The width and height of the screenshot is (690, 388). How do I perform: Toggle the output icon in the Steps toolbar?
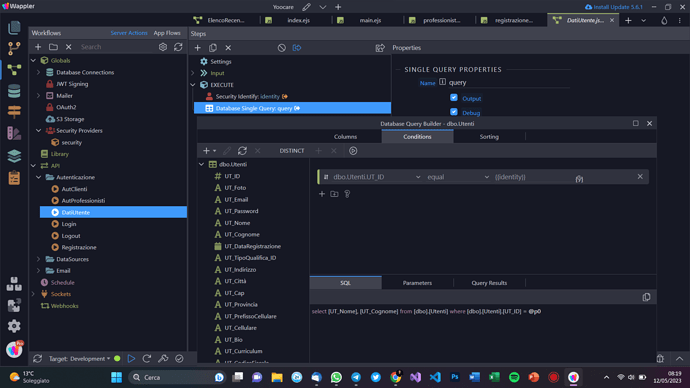297,48
